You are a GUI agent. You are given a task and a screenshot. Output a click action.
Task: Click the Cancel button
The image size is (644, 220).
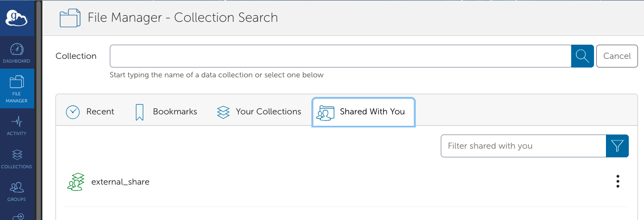[x=617, y=56]
